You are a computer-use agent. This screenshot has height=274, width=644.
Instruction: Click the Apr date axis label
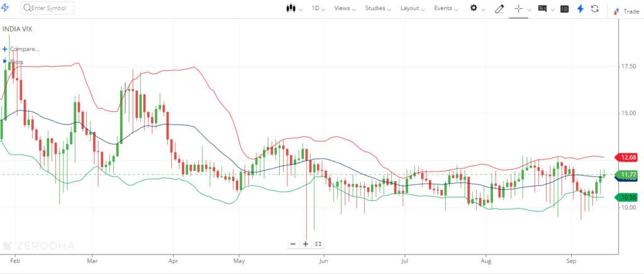click(174, 260)
